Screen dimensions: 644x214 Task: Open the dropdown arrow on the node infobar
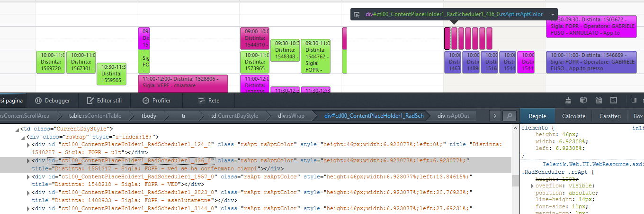pyautogui.click(x=552, y=15)
